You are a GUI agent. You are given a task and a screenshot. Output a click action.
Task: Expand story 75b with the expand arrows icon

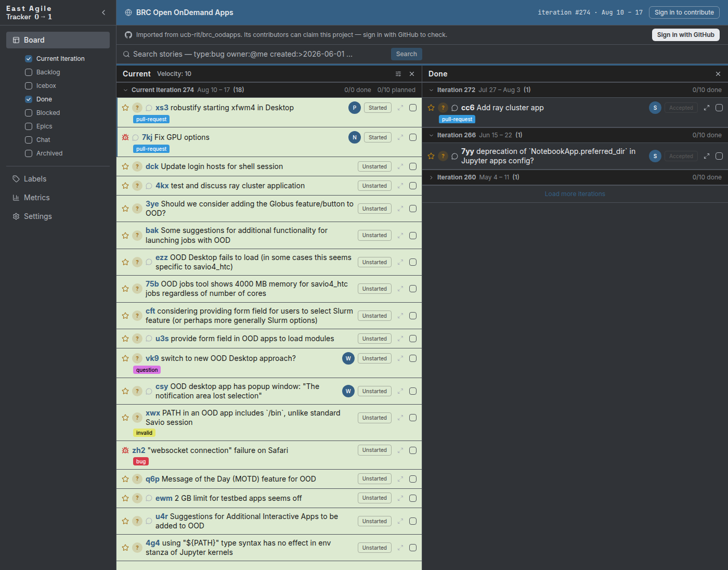(x=400, y=289)
